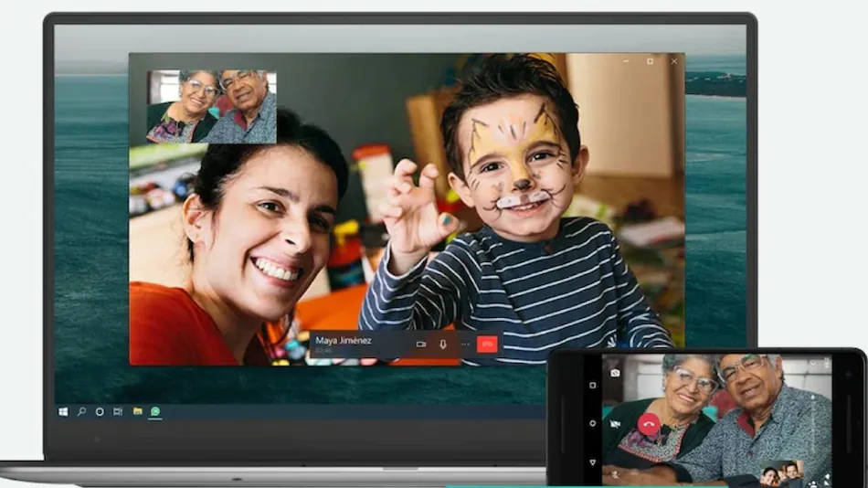End the call with red hang-up button

click(488, 345)
